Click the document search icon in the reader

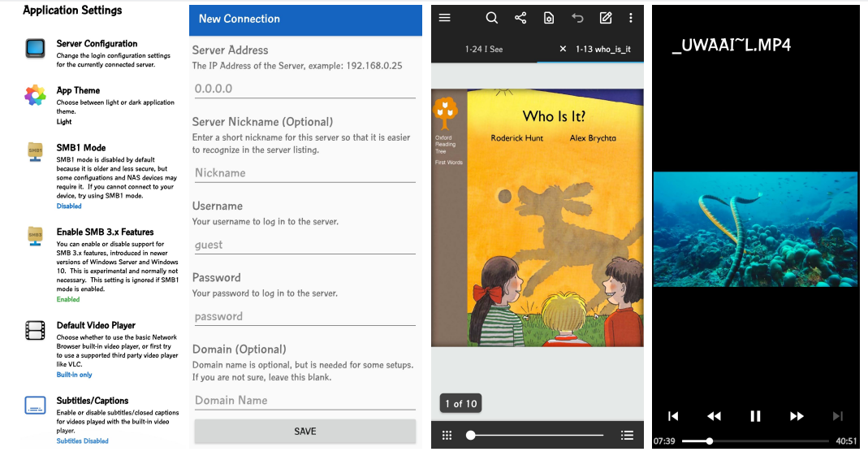(549, 18)
